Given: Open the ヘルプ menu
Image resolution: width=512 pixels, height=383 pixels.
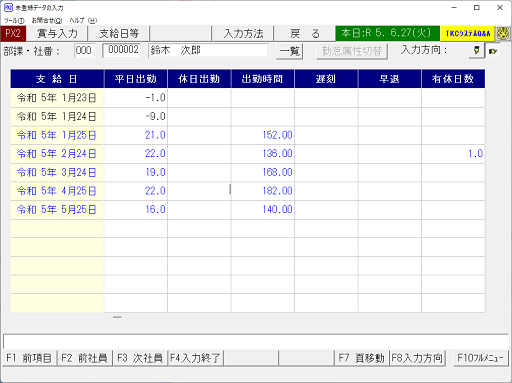Looking at the screenshot, I should [83, 20].
